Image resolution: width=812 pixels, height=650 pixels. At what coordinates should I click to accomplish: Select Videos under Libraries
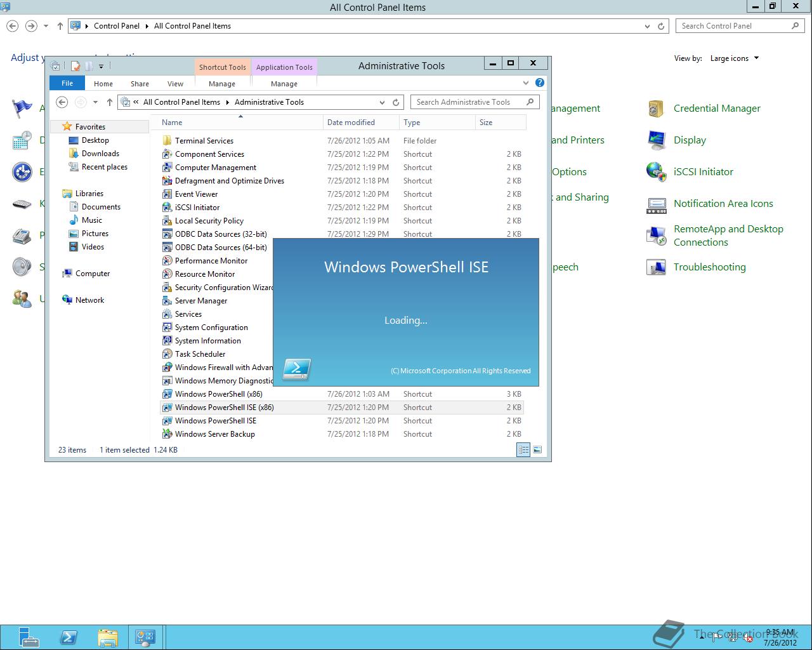tap(93, 247)
